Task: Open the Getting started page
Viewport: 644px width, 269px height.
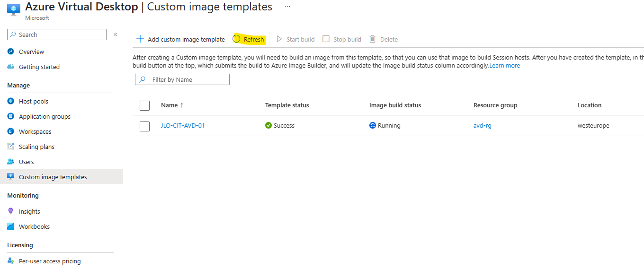Action: tap(39, 67)
